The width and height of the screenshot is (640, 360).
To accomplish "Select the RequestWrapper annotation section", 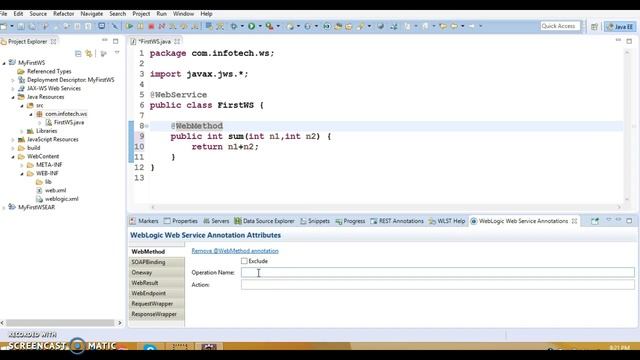I will (x=156, y=304).
